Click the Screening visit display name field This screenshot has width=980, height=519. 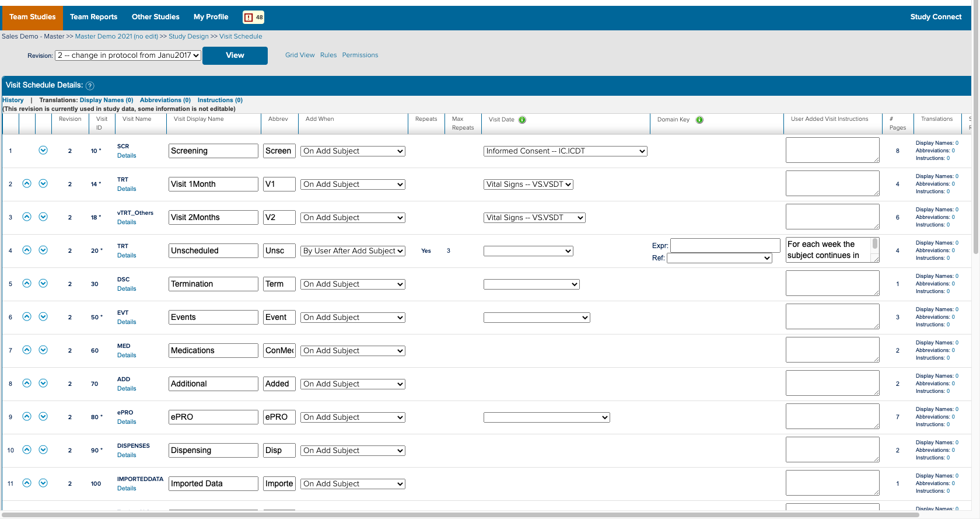point(213,151)
